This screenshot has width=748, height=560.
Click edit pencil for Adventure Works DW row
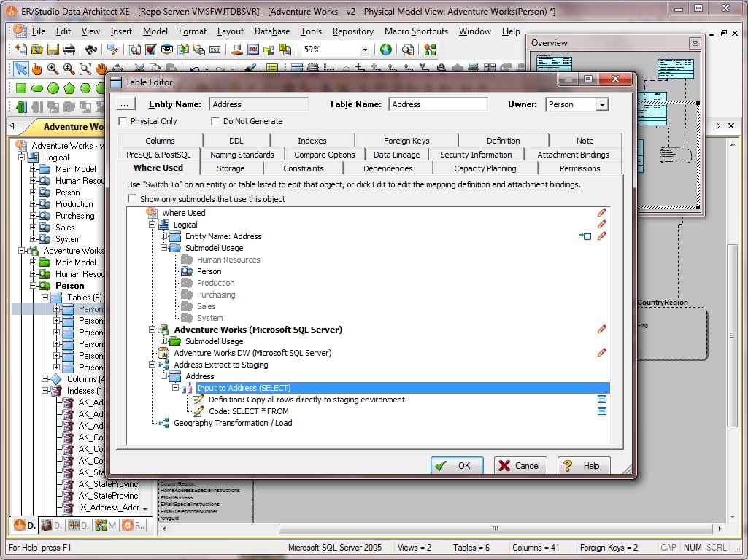pos(601,353)
